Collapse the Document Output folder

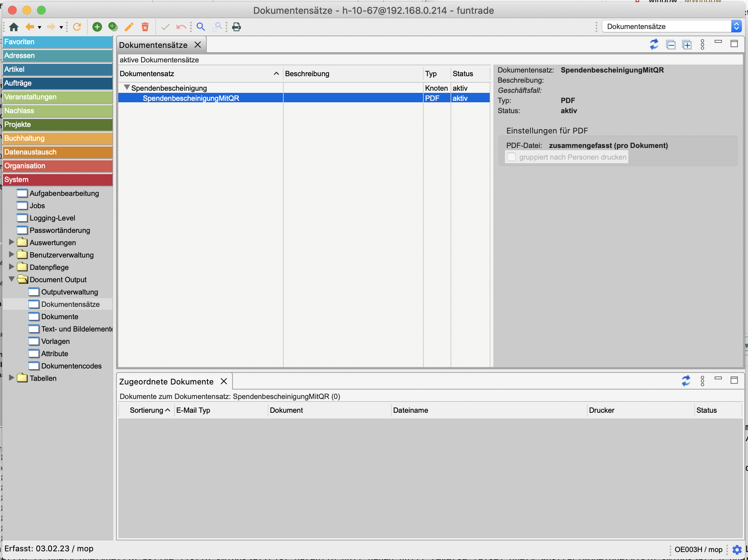pos(12,279)
